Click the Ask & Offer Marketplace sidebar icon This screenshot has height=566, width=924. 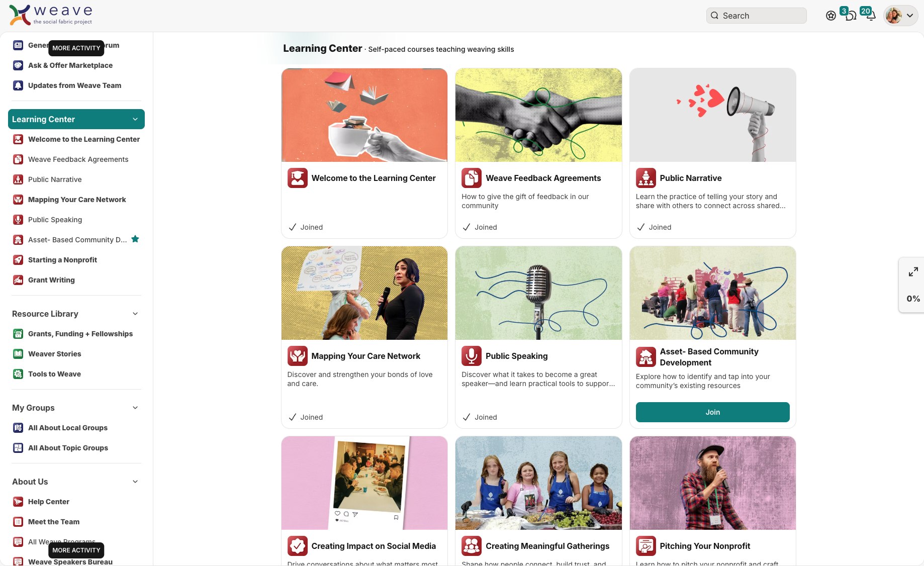point(18,65)
